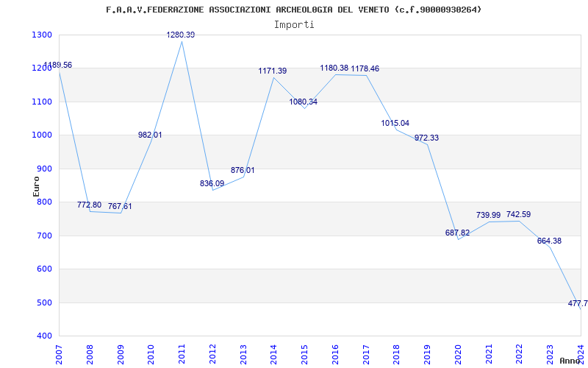Image resolution: width=588 pixels, height=368 pixels.
Task: Click the data label 767.61
Action: pyautogui.click(x=120, y=206)
